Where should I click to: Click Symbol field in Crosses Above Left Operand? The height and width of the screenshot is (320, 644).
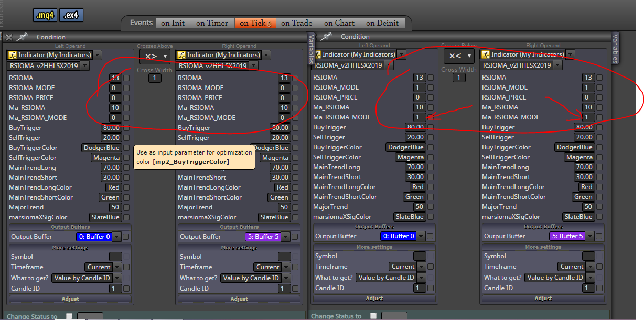[x=115, y=257]
